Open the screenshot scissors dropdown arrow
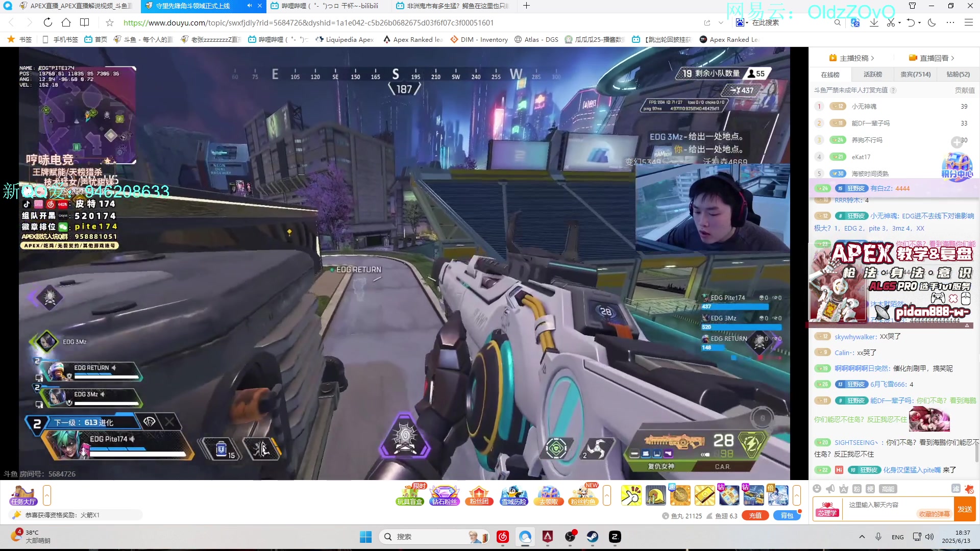The height and width of the screenshot is (551, 980). pos(899,22)
